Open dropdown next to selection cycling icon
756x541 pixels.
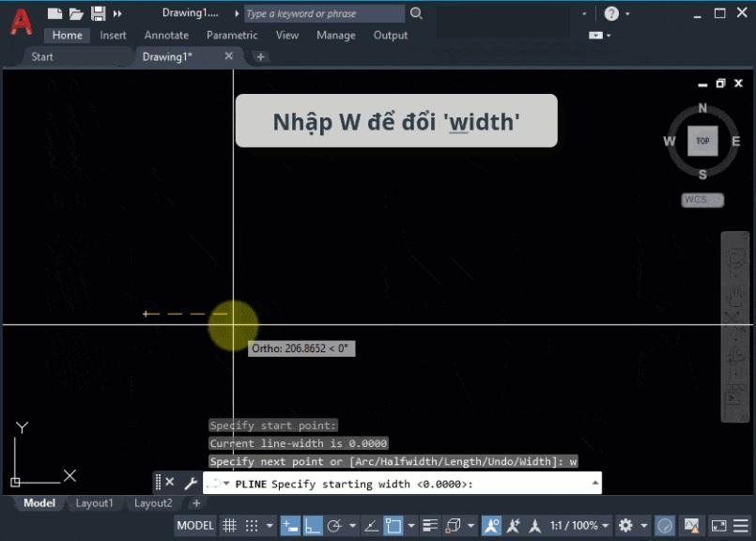point(471,526)
